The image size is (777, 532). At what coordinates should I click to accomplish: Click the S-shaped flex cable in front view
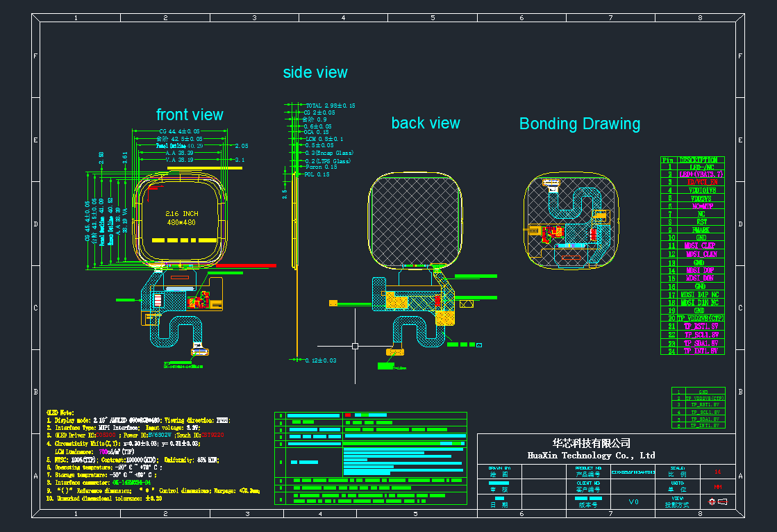coord(175,333)
